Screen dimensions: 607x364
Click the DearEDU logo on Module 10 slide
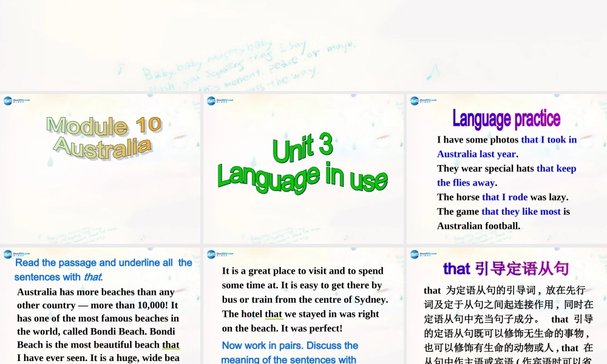point(14,100)
